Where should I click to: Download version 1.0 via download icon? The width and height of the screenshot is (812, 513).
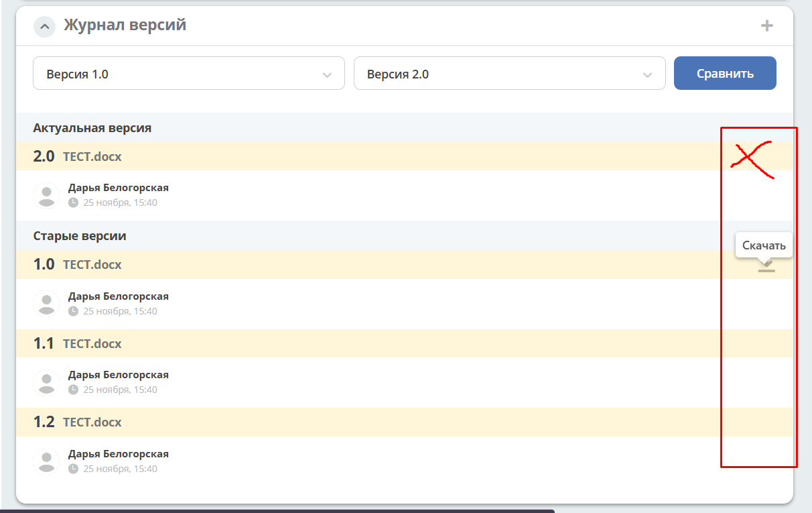click(766, 266)
